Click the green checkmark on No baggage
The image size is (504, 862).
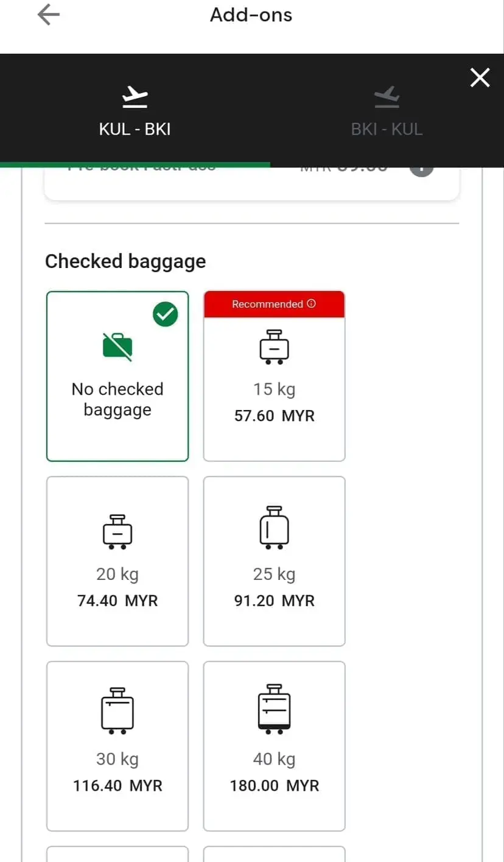[165, 314]
